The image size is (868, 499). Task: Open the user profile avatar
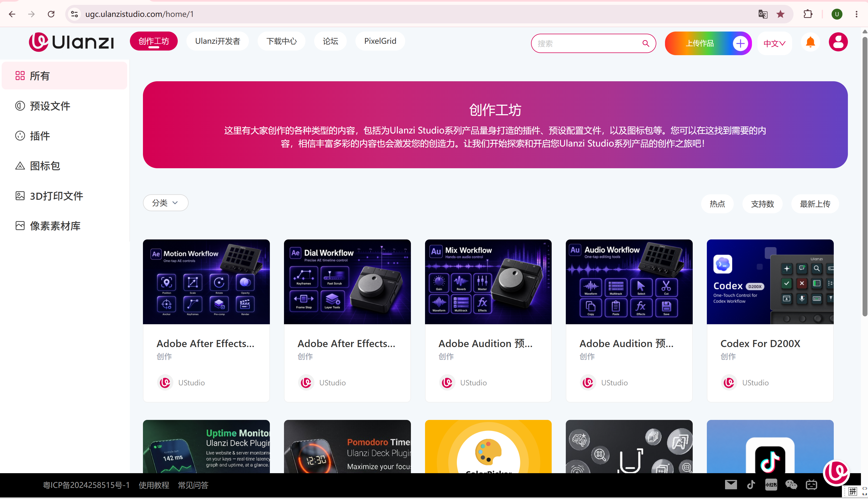(838, 42)
